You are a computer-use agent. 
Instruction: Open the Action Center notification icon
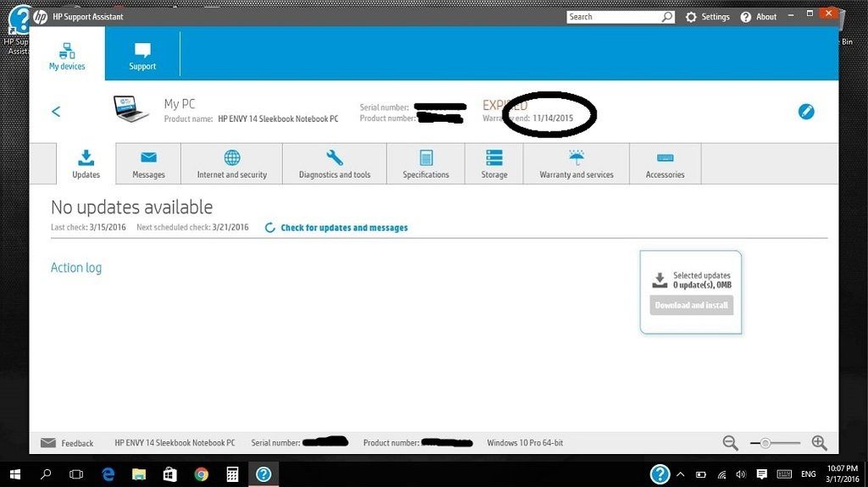[x=762, y=474]
